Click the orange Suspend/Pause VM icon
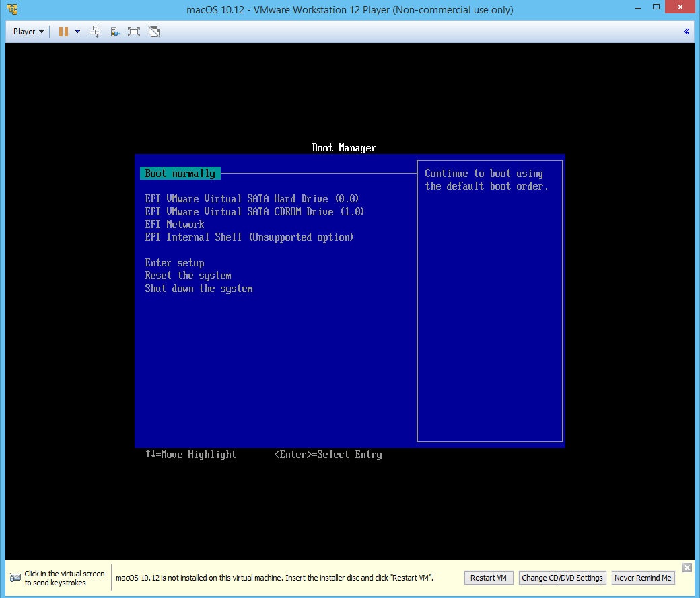 (63, 32)
